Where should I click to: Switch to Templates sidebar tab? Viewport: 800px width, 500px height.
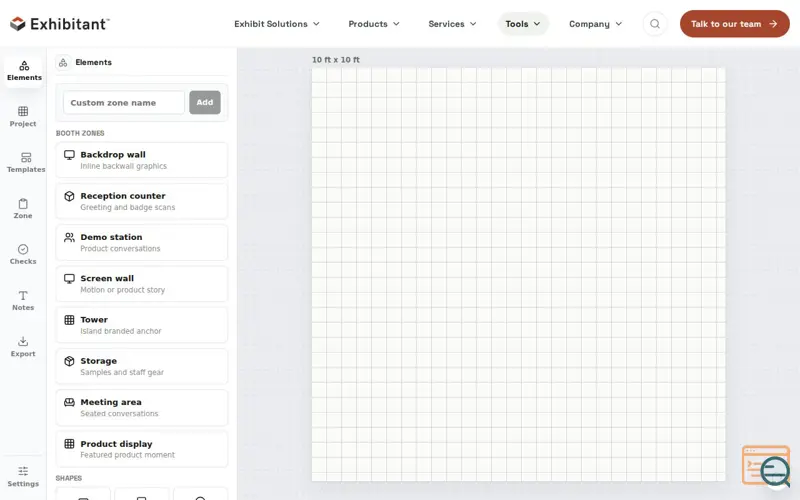click(x=26, y=163)
